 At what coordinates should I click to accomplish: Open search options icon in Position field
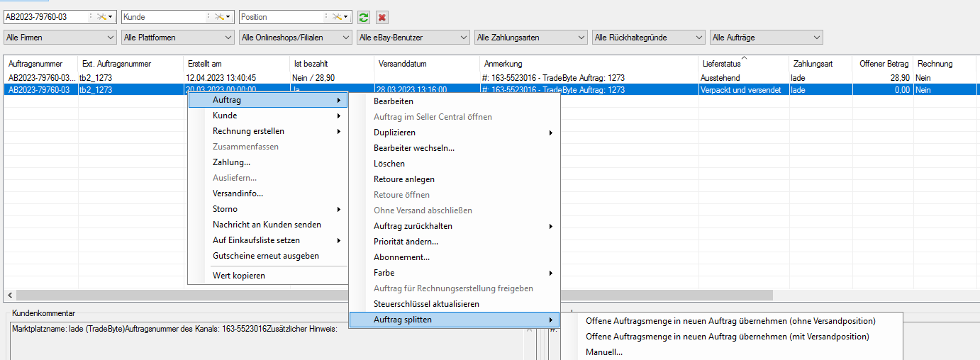click(340, 16)
